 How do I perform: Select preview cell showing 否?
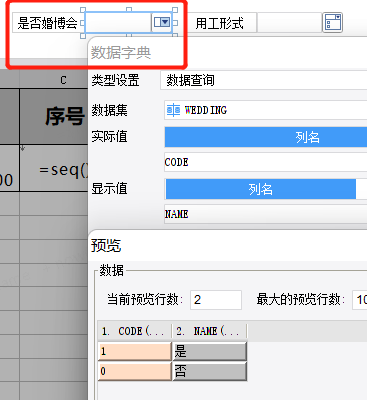coord(209,371)
